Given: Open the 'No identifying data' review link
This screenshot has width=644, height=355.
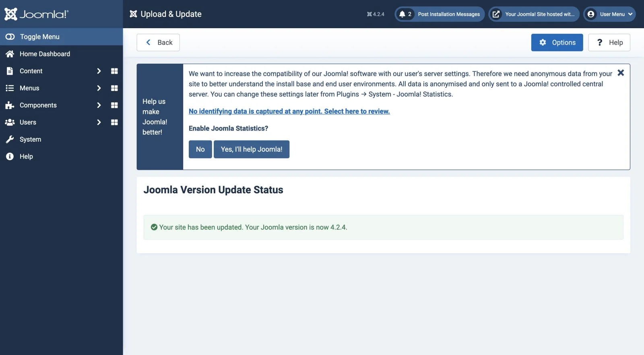Looking at the screenshot, I should [289, 111].
